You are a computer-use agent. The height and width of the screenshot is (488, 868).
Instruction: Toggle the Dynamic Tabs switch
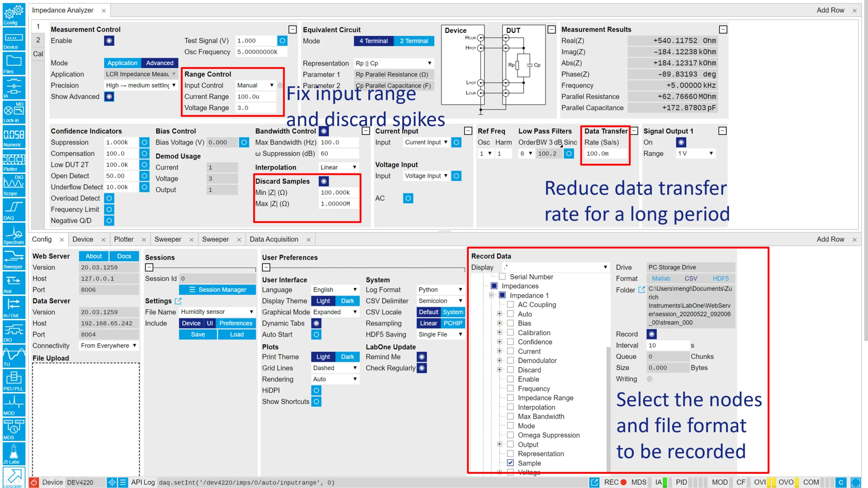pyautogui.click(x=316, y=323)
